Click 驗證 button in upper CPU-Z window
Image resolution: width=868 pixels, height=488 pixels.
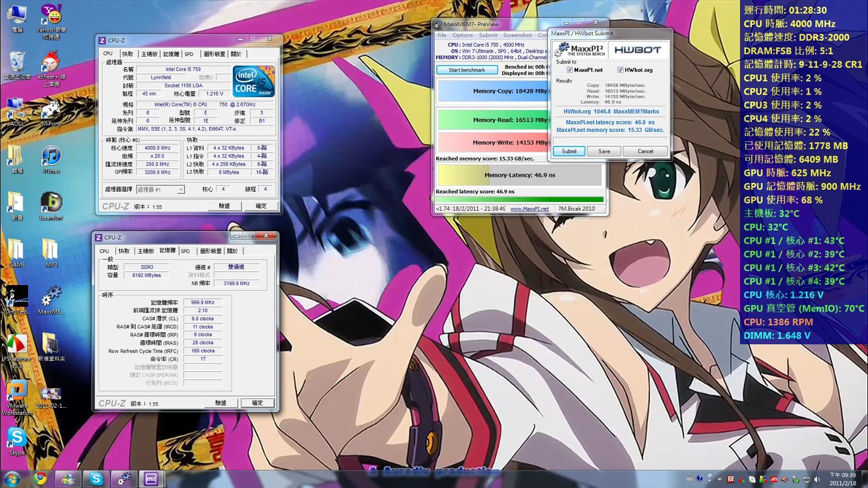coord(224,206)
